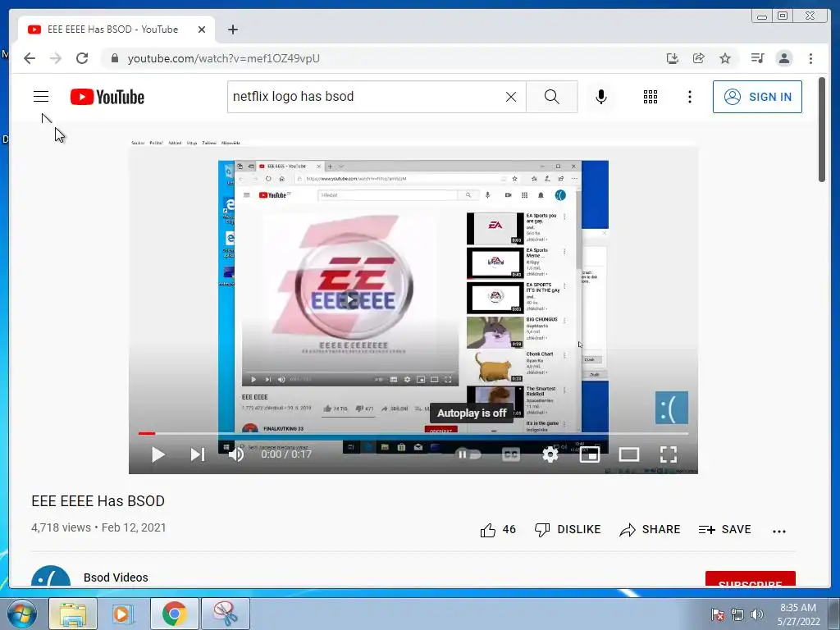Share this page from address bar

click(x=699, y=58)
